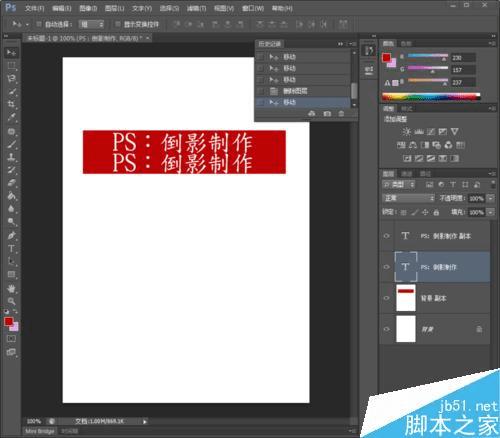This screenshot has height=438, width=500.
Task: Open Auto-Select group/layer dropdown
Action: coord(92,24)
